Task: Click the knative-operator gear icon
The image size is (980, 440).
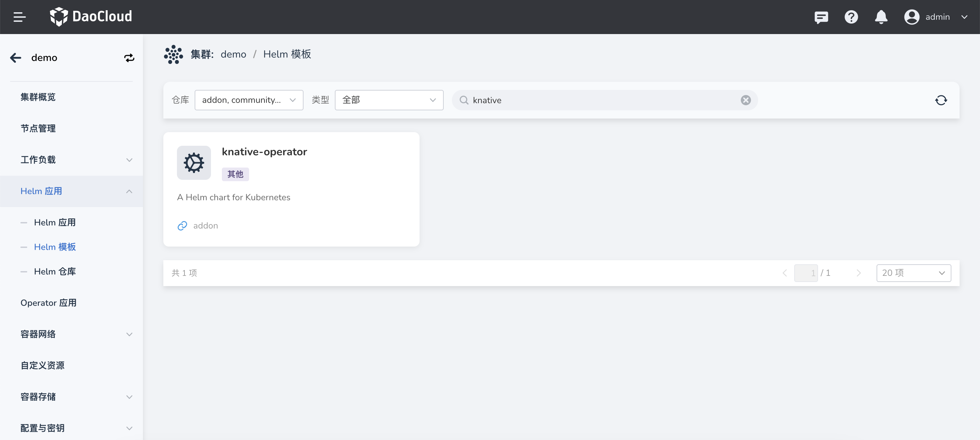Action: coord(194,163)
